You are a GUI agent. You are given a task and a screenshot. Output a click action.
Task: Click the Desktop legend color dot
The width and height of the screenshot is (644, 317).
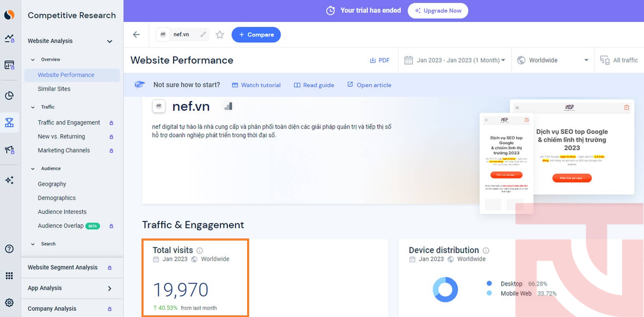tap(489, 284)
